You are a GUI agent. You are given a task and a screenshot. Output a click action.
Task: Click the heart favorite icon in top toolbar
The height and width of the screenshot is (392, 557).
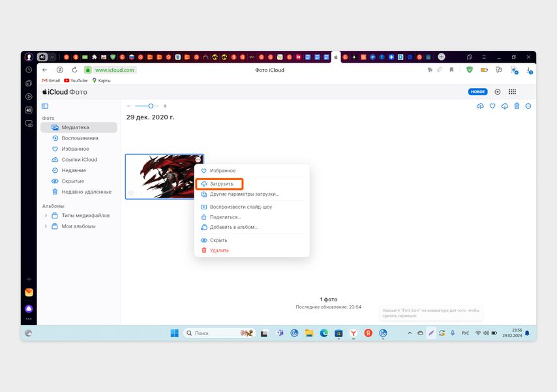(492, 106)
